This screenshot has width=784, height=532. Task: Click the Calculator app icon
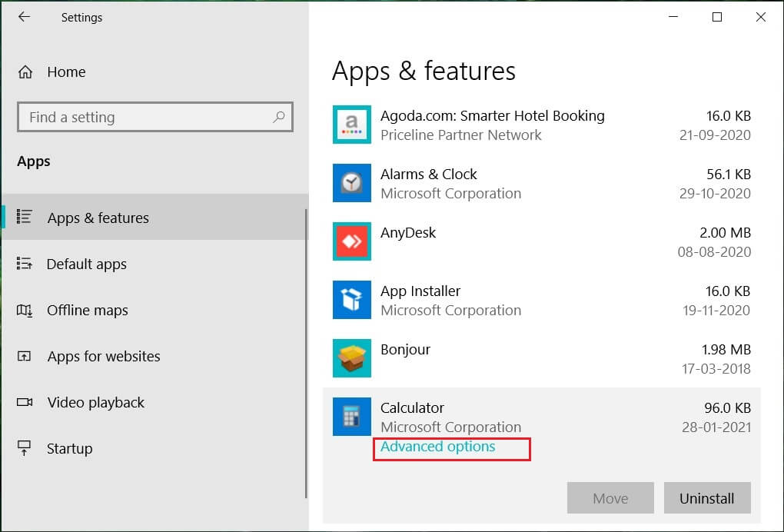(x=352, y=417)
